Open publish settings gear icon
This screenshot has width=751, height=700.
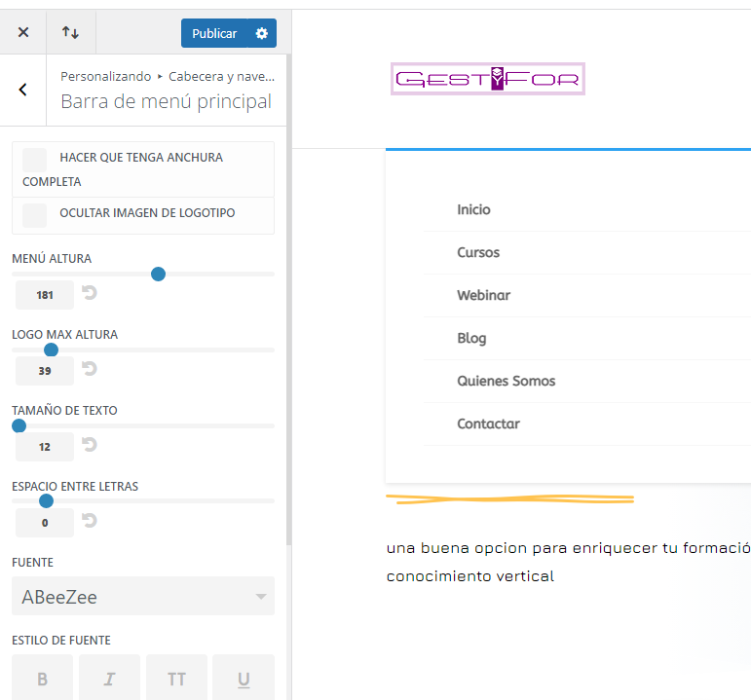point(261,33)
